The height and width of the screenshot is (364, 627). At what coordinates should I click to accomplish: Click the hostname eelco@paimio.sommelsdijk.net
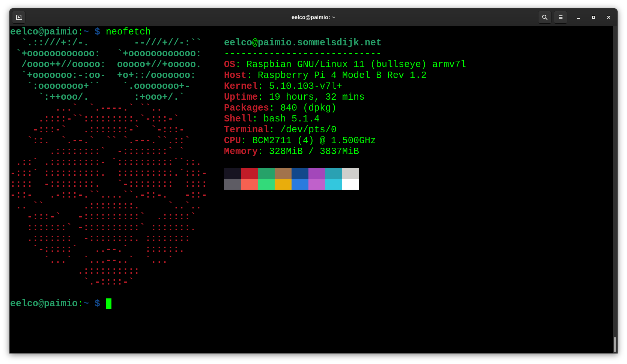click(x=302, y=42)
